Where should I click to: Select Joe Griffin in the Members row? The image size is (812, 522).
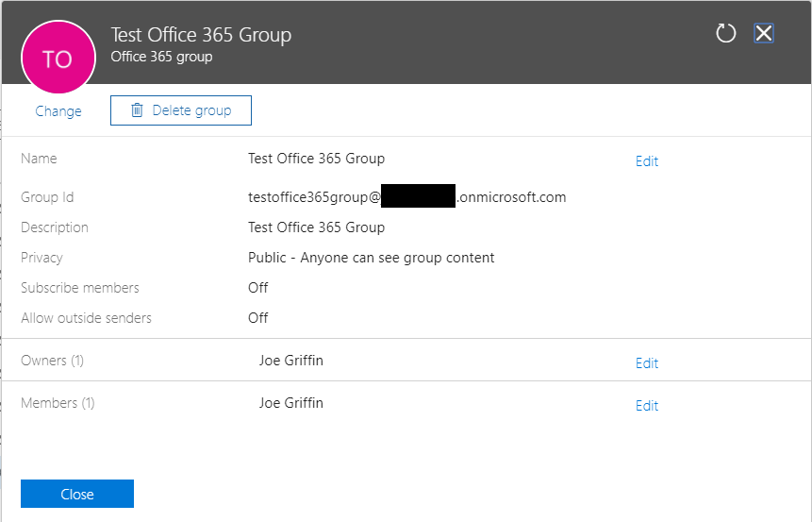290,403
